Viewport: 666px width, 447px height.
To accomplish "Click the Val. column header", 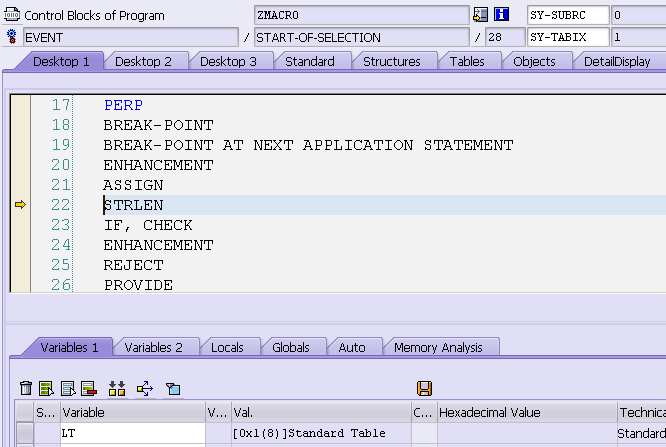I will (x=321, y=412).
